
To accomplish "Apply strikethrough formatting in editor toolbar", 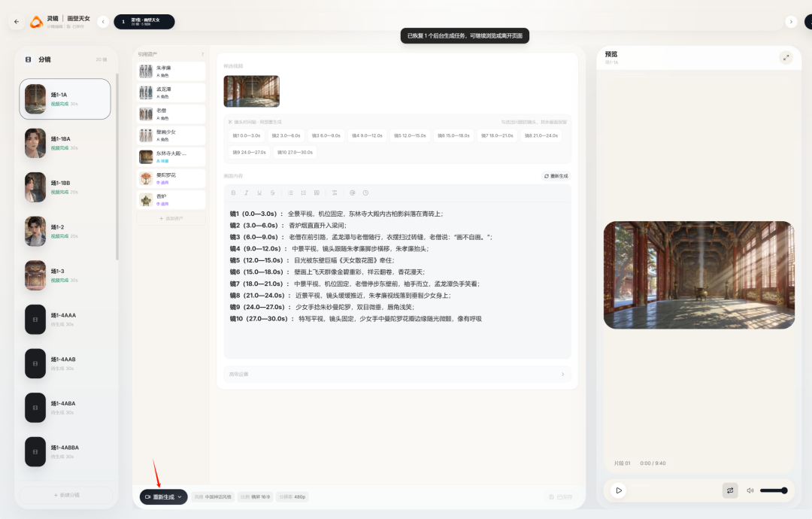I will point(272,193).
